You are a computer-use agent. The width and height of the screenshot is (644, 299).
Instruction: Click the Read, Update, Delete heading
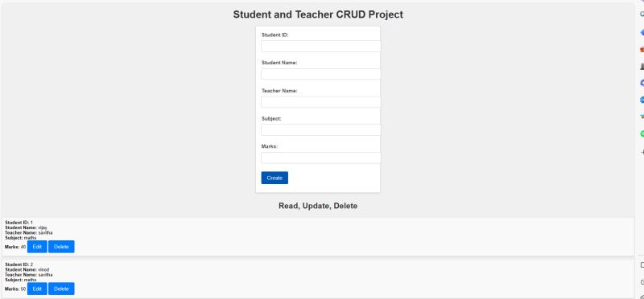[x=318, y=206]
